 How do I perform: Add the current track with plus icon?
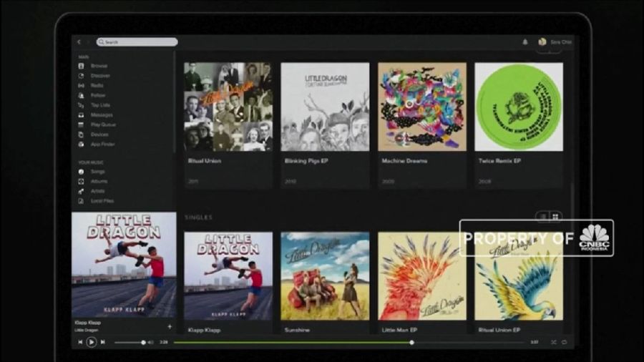170,327
